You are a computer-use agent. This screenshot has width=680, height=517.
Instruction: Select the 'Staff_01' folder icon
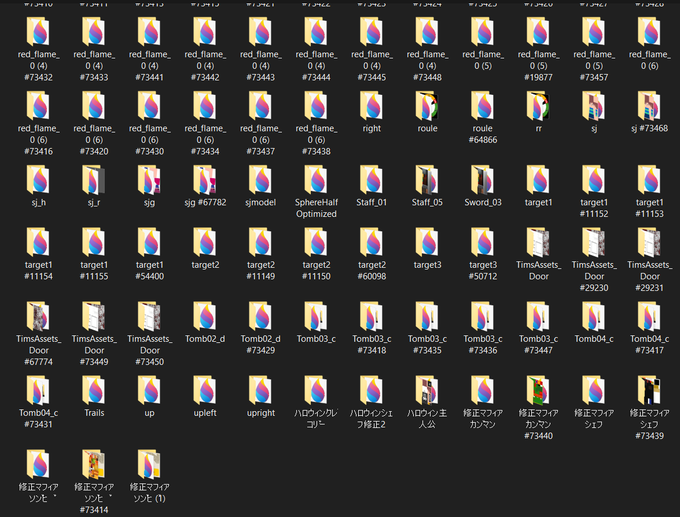click(x=371, y=180)
